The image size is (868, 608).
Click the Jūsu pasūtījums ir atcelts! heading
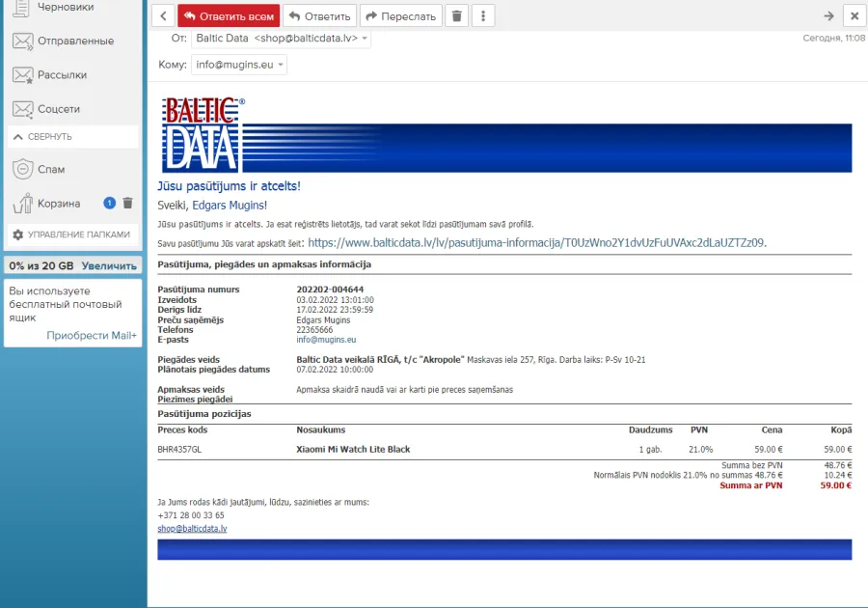click(x=229, y=186)
